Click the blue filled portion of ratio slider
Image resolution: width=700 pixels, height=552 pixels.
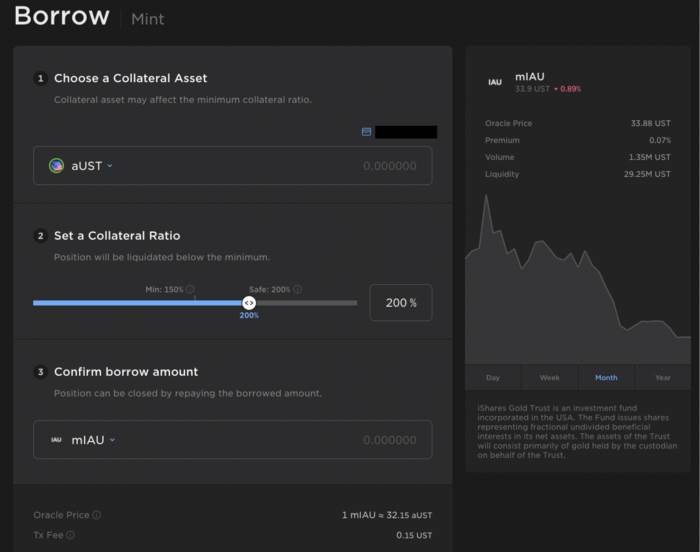click(138, 303)
